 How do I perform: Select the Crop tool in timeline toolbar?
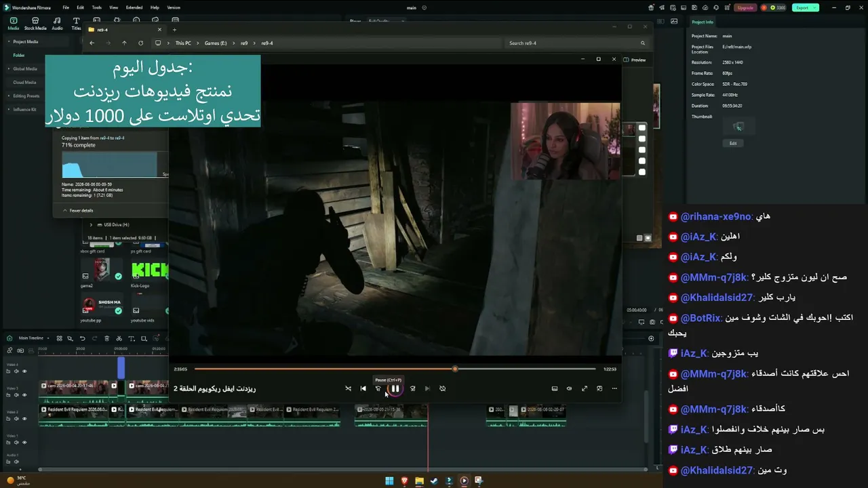point(143,338)
